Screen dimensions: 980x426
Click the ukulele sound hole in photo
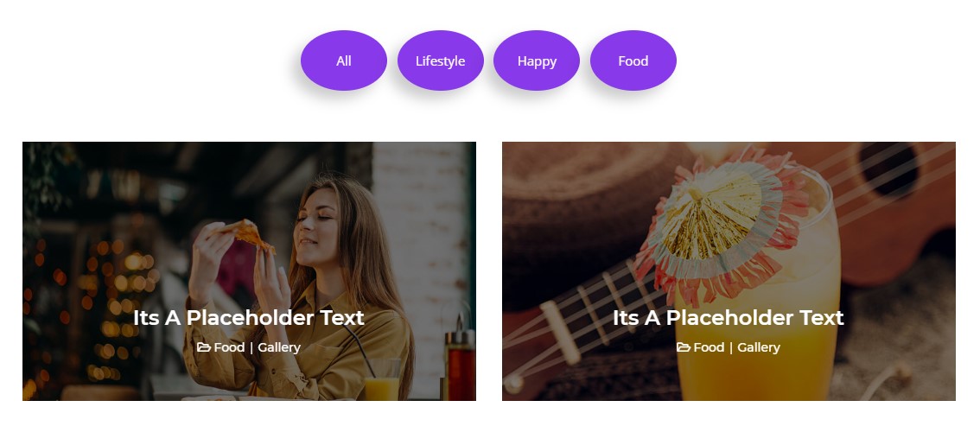point(889,170)
